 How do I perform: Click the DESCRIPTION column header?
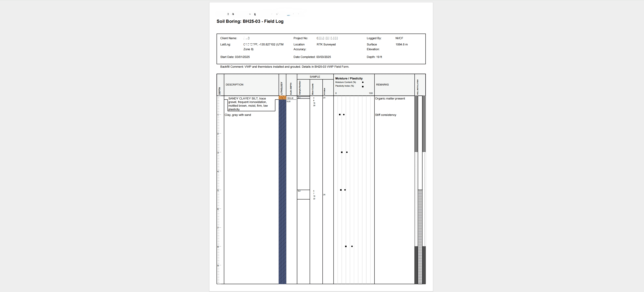(234, 84)
